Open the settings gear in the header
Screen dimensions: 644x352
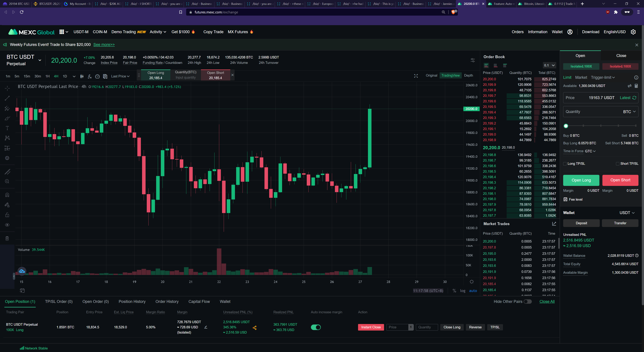633,32
